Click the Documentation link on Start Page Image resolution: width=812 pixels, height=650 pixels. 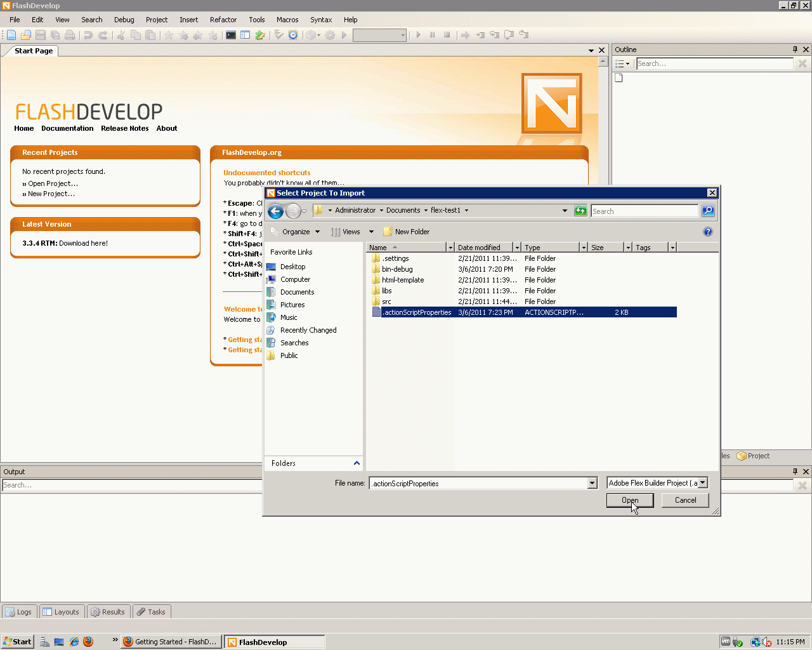pyautogui.click(x=67, y=128)
